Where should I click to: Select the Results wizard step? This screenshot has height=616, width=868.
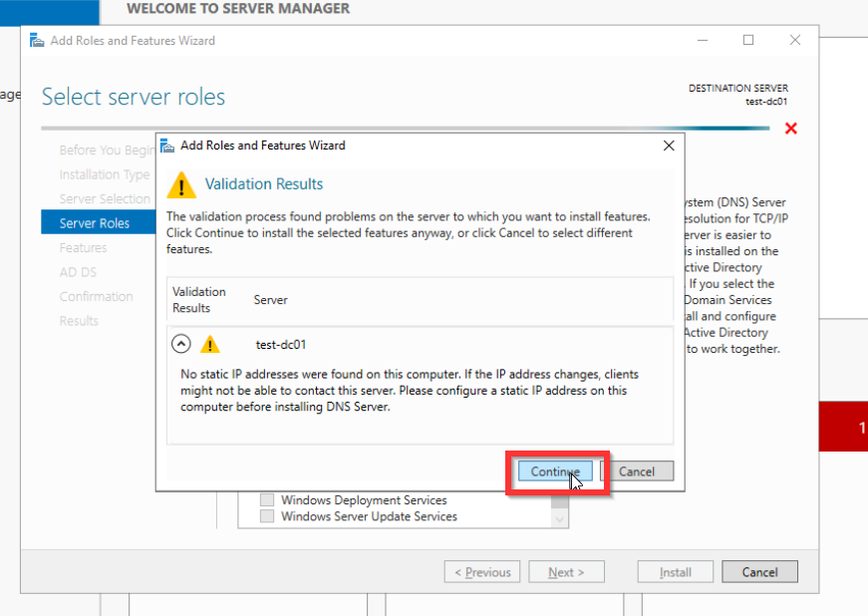[x=79, y=320]
